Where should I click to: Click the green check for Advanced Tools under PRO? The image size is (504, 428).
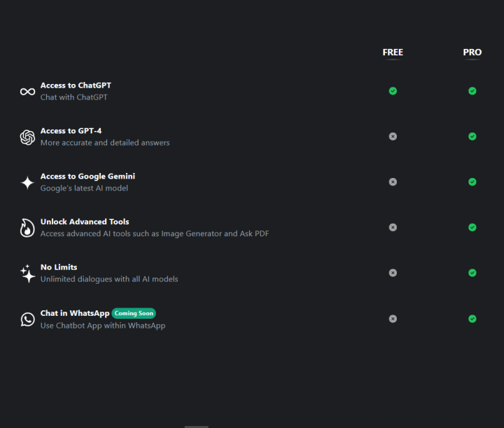(x=472, y=228)
